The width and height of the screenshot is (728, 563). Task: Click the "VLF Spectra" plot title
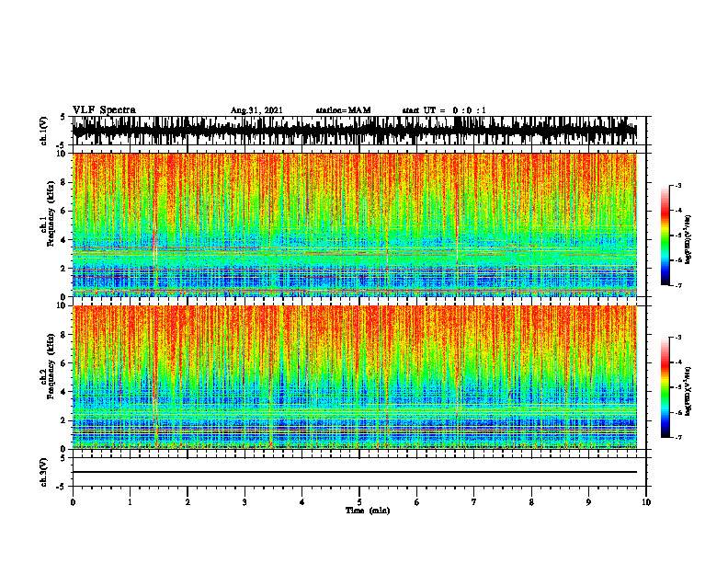point(104,110)
